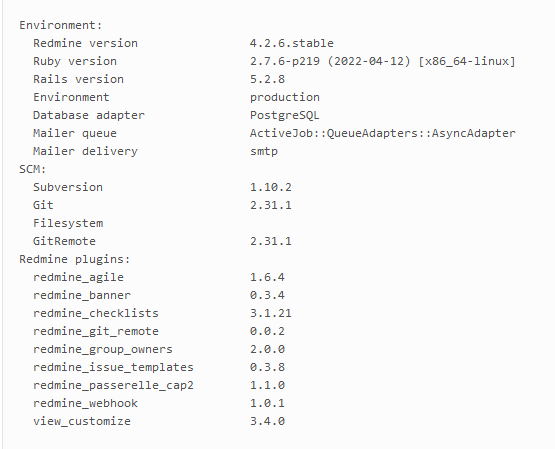Screen dimensions: 555x449
Task: Click the AsyncAdapter mailer queue value
Action: (383, 133)
